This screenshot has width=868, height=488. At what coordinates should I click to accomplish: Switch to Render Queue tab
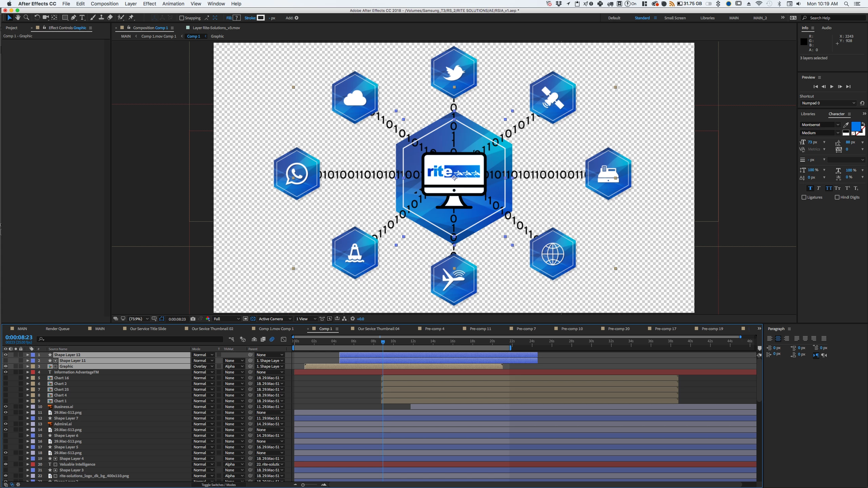[x=57, y=329]
